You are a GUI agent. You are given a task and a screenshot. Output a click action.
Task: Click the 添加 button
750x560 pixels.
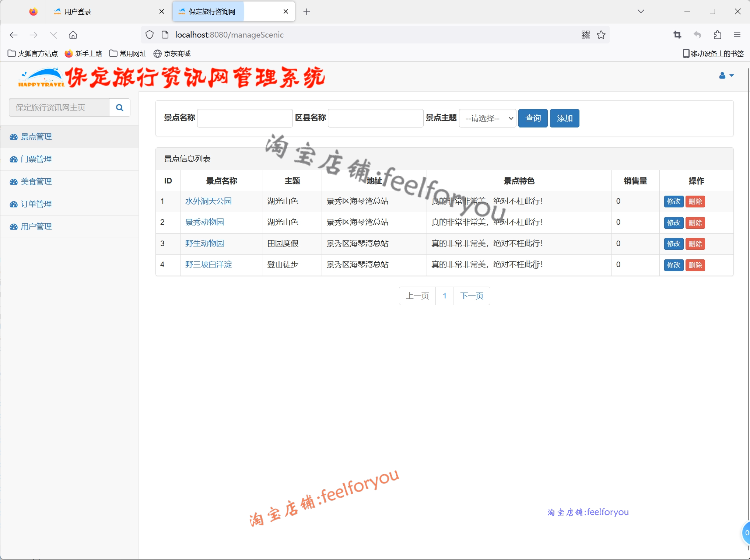tap(565, 118)
